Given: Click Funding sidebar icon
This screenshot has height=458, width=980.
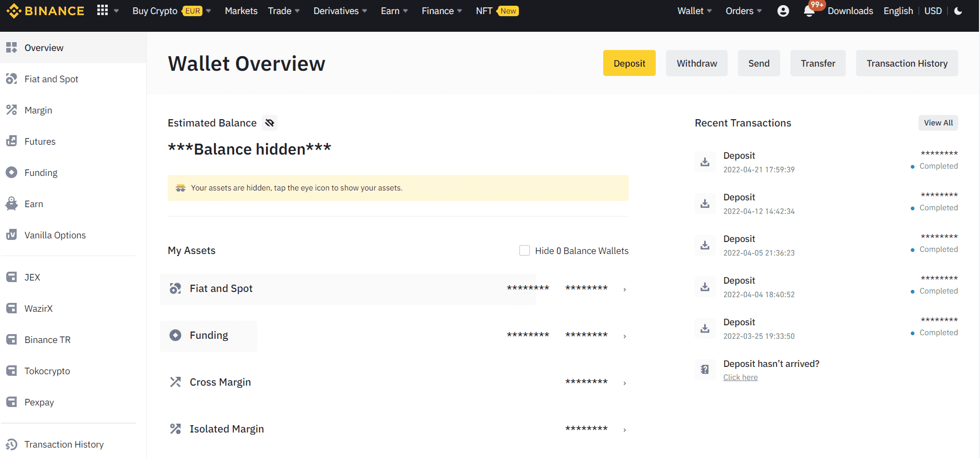Looking at the screenshot, I should click(x=11, y=172).
